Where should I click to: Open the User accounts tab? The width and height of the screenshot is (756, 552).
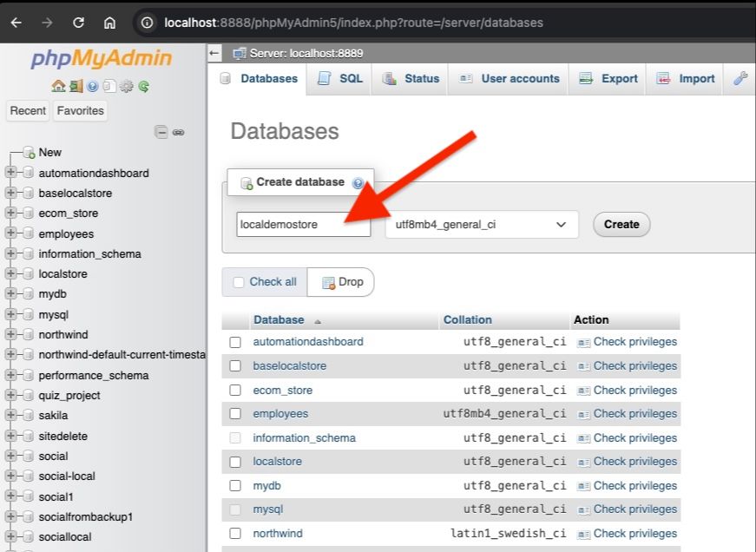tap(509, 79)
